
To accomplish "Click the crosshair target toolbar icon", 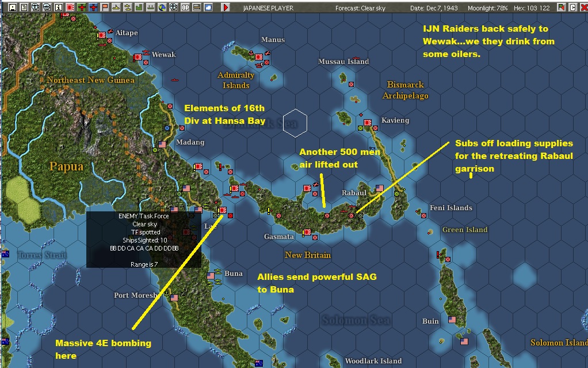I will coord(174,7).
